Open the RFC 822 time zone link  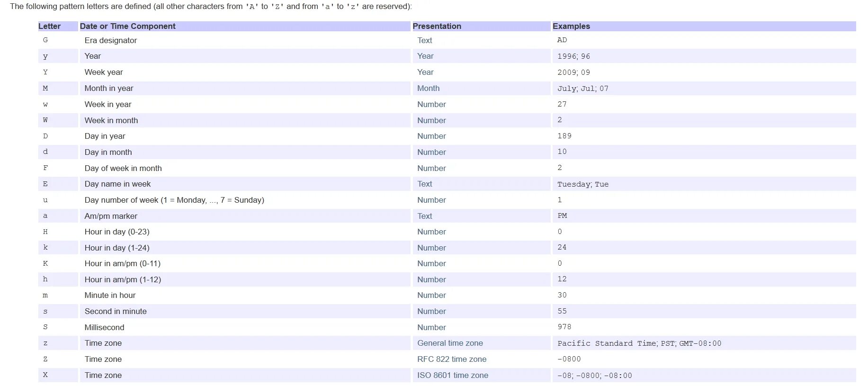point(452,359)
